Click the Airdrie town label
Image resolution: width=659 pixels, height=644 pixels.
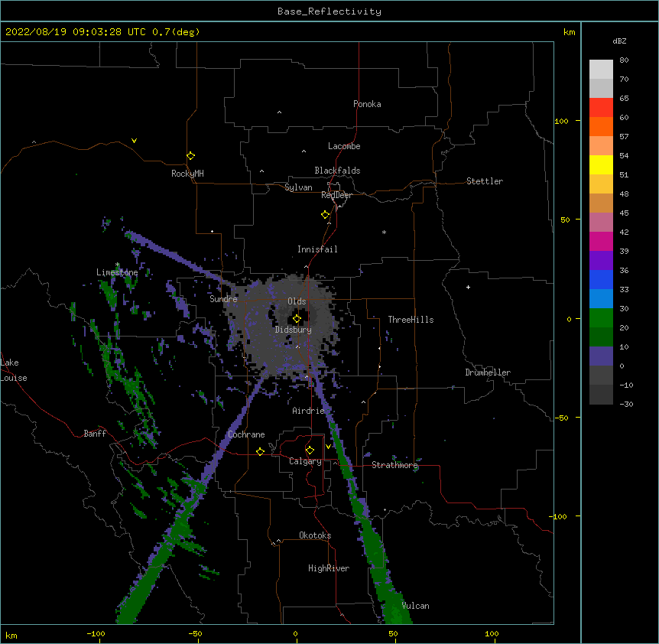pyautogui.click(x=309, y=411)
